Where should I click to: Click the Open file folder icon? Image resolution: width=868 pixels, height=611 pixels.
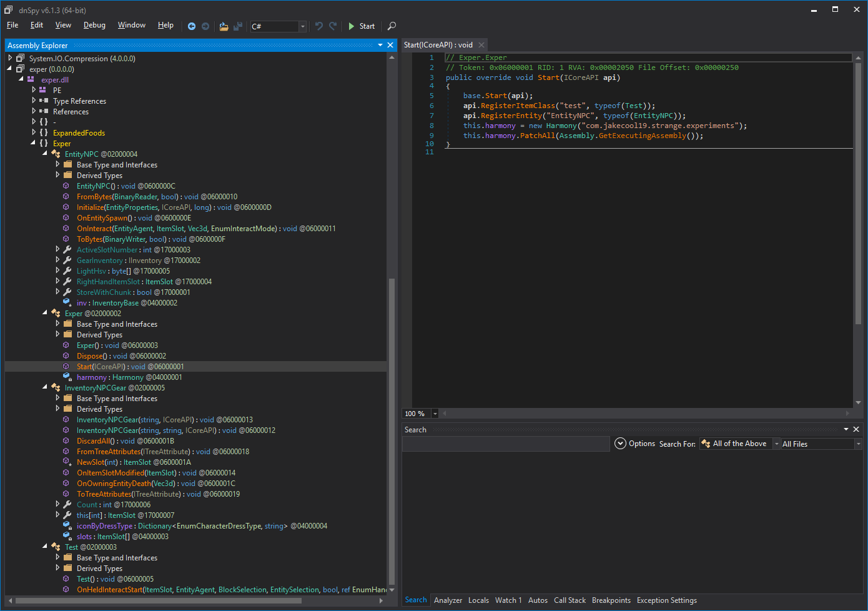[224, 26]
